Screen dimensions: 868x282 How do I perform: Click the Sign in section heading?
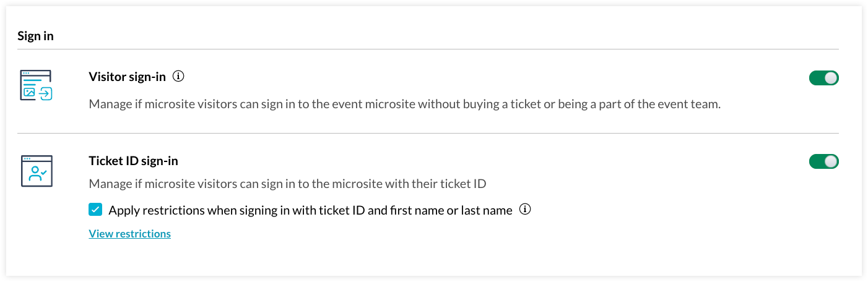point(35,36)
